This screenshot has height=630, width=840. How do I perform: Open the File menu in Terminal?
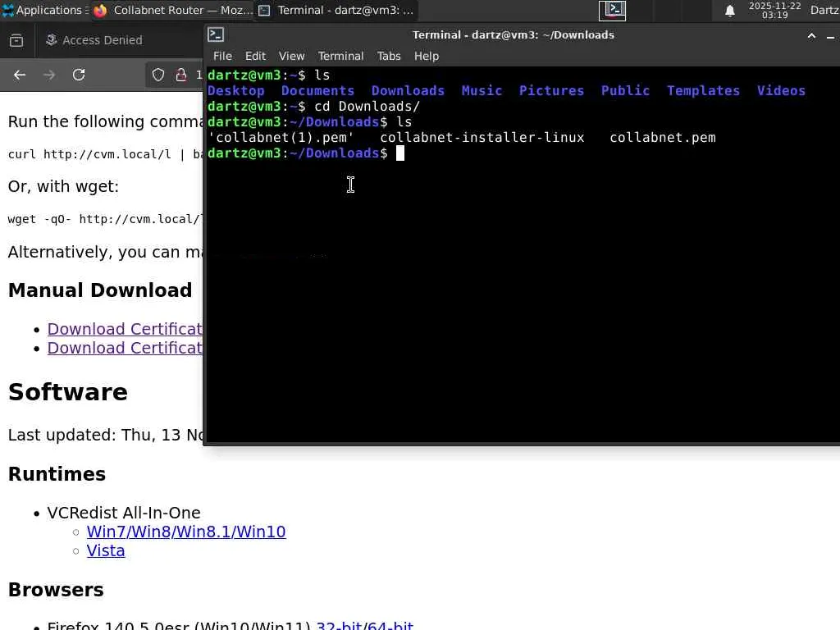(222, 57)
